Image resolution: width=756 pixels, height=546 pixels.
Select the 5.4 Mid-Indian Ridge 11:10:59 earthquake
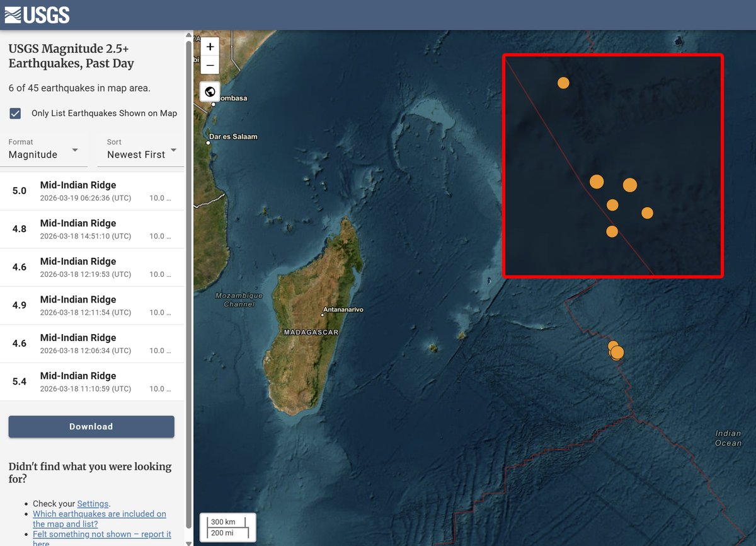click(92, 382)
